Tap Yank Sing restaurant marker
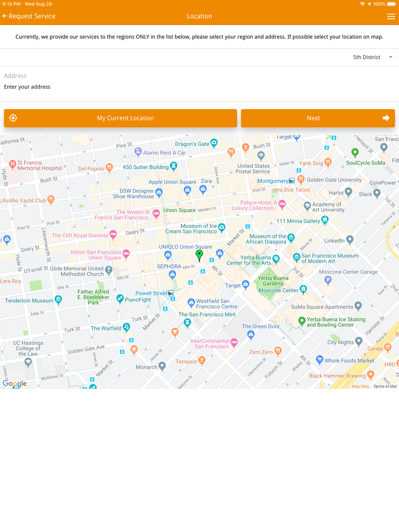 tap(328, 162)
